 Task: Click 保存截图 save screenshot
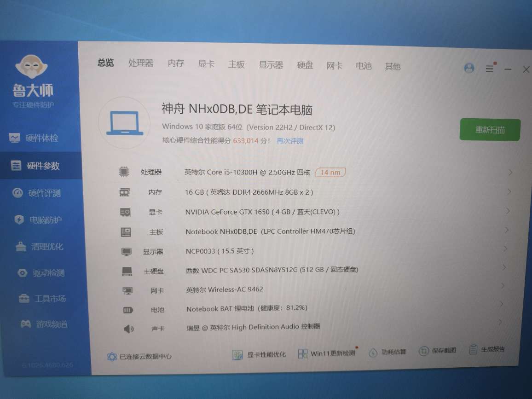(437, 351)
